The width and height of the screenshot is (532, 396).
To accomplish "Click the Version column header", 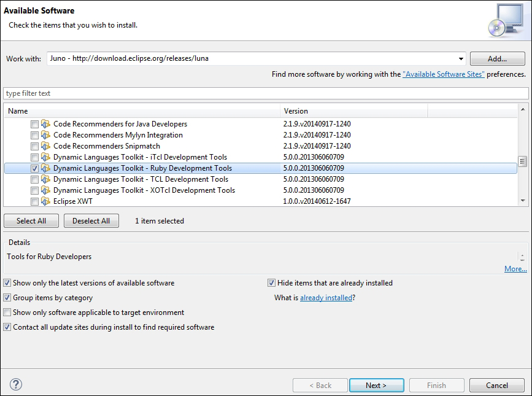I will [353, 111].
